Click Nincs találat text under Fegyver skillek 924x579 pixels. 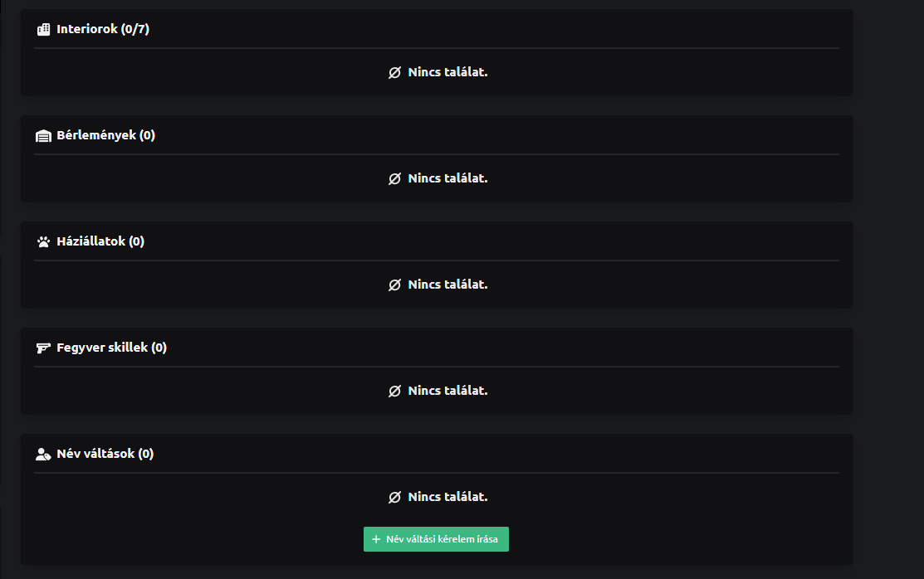(447, 391)
